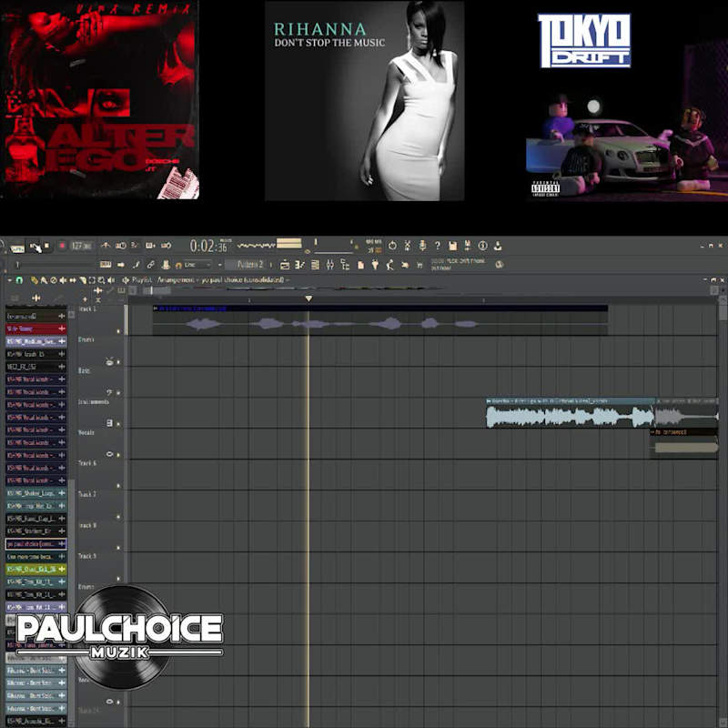Select the playlist Draw pencil tool

tap(35, 280)
